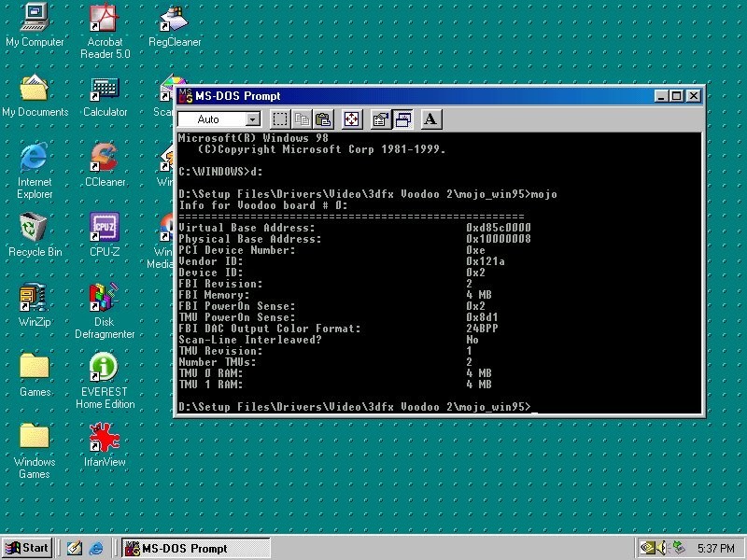
Task: Click the Outlook Express quick launch icon
Action: coord(74,548)
